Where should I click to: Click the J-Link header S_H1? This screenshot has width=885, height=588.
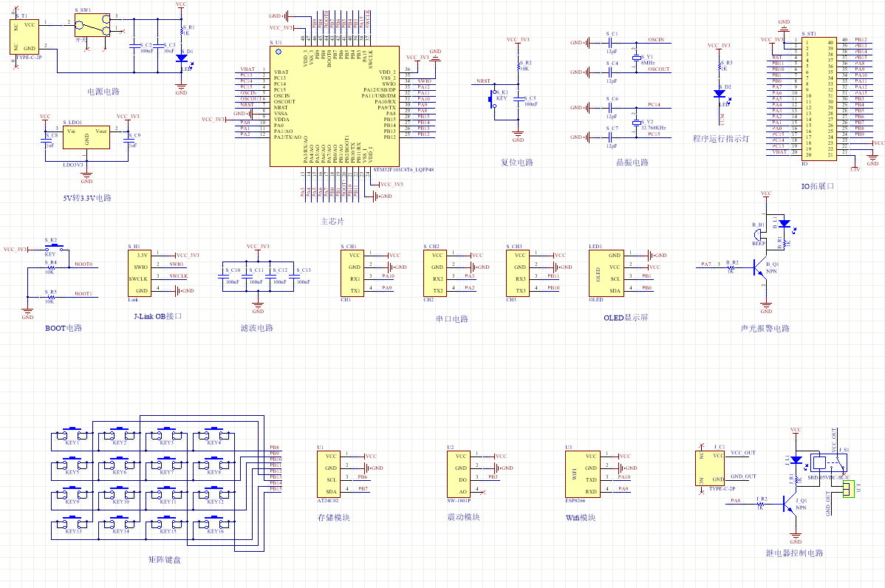140,273
